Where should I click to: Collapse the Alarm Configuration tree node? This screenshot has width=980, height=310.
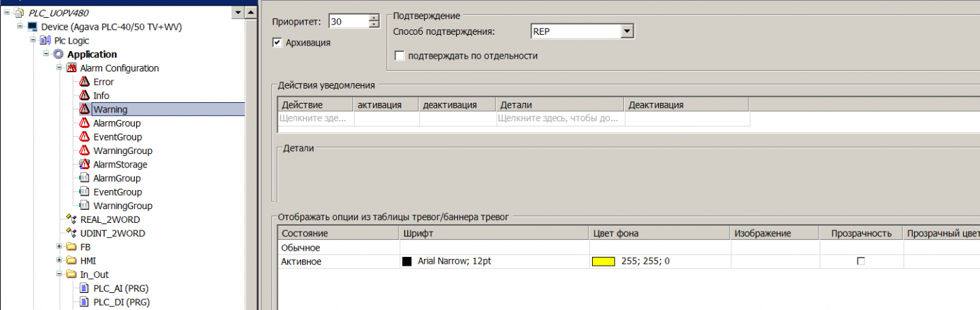59,68
